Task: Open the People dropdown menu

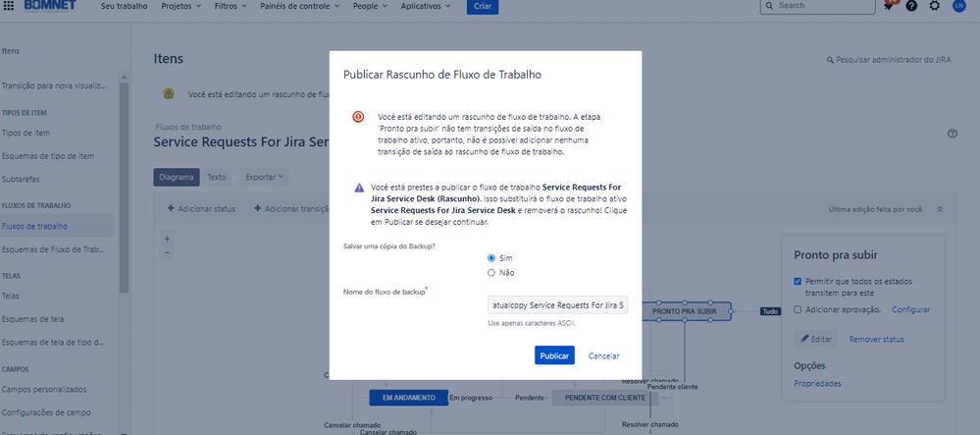Action: point(370,6)
